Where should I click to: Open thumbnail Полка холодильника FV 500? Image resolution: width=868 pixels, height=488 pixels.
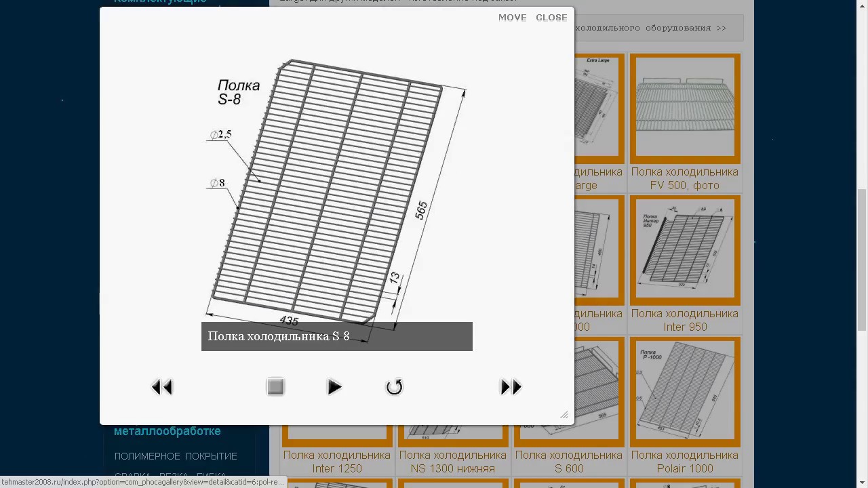pos(685,108)
